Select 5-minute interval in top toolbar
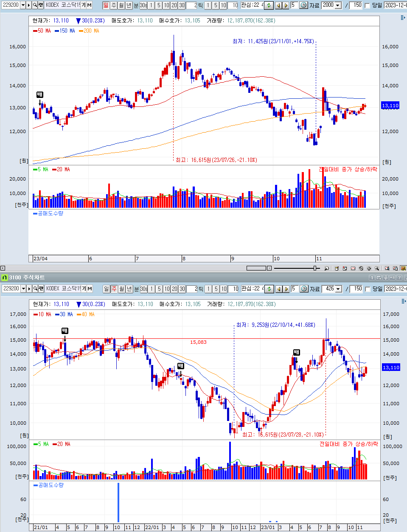 coord(159,5)
